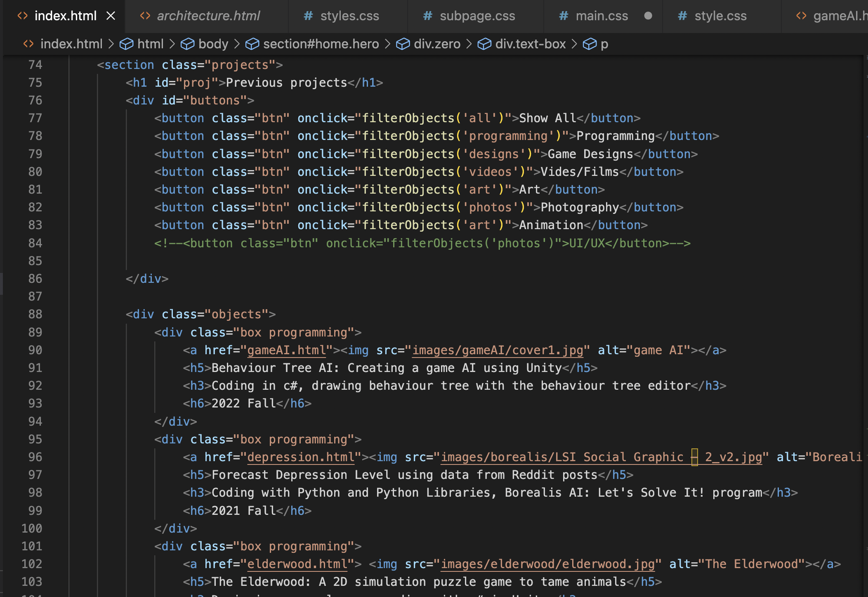Click the cube icon beside div.text-box breadcrumb
The height and width of the screenshot is (597, 868).
click(x=484, y=44)
